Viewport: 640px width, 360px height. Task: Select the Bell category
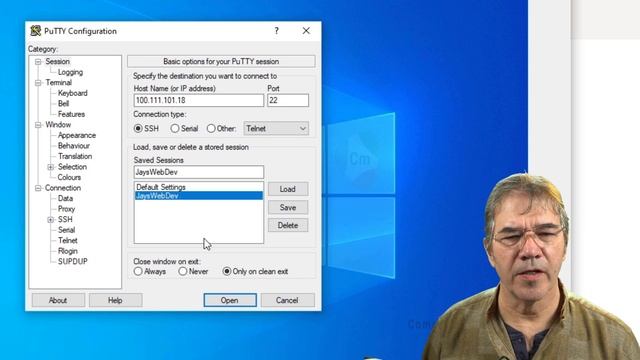(x=63, y=104)
